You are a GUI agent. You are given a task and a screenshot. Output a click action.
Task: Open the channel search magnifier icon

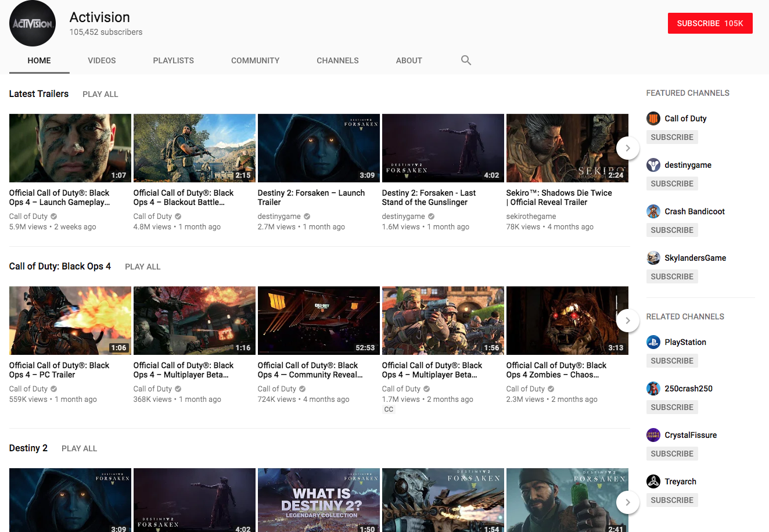tap(466, 60)
